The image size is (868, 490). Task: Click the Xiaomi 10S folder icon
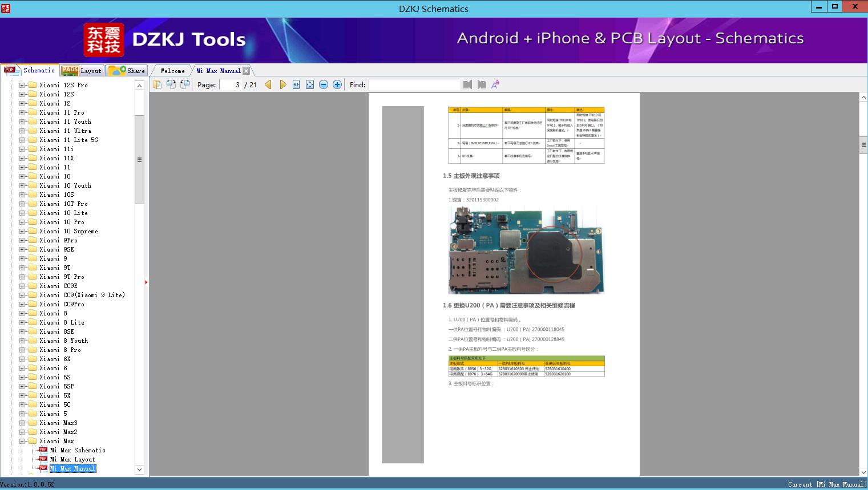click(33, 195)
